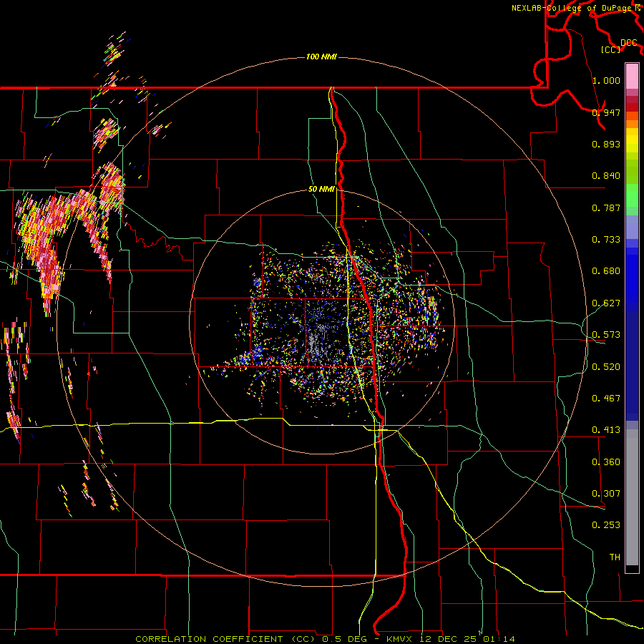
Task: Click the DCC label above the legend
Action: (628, 43)
